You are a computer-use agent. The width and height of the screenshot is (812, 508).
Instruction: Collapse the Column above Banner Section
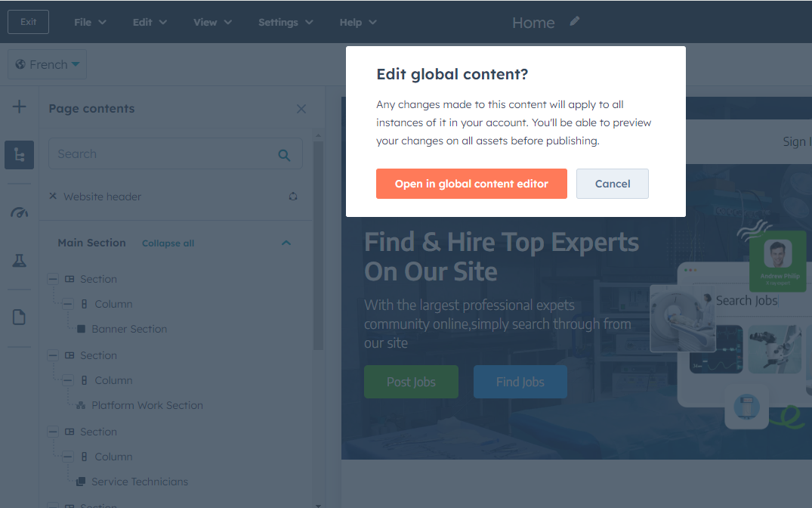point(67,304)
